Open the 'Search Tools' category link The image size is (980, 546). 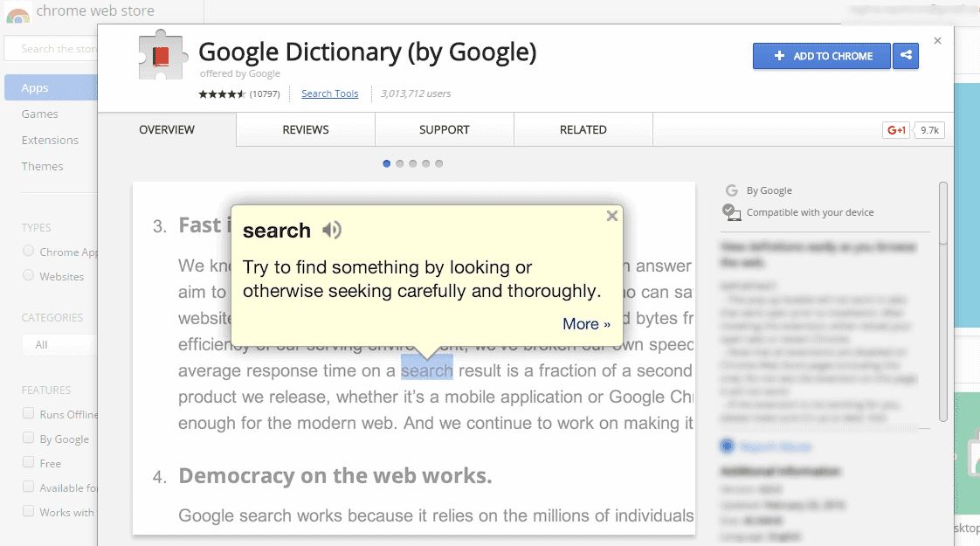point(330,93)
